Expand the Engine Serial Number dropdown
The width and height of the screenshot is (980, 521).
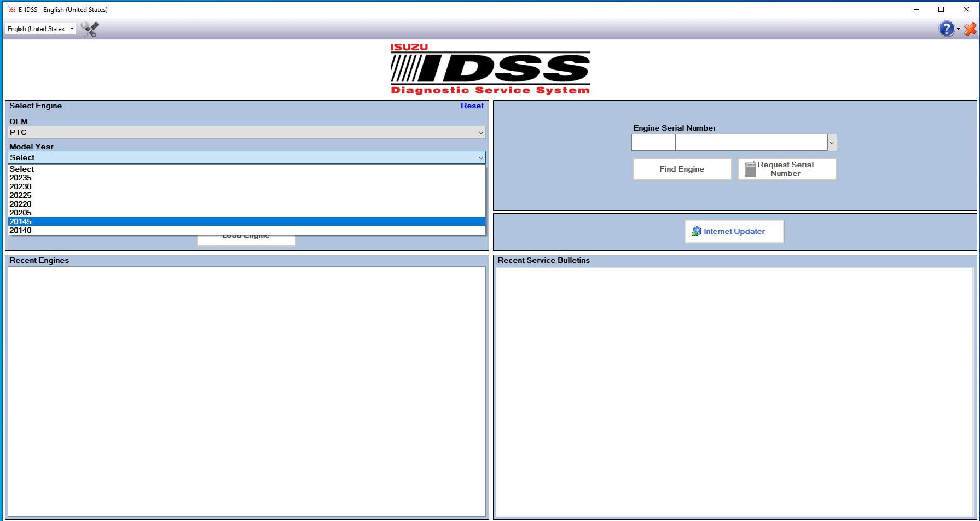pyautogui.click(x=832, y=142)
